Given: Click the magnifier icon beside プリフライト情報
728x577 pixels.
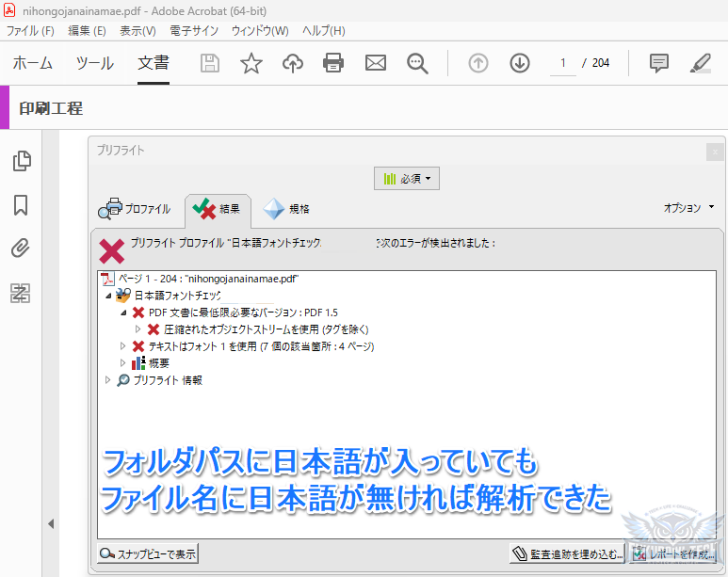Looking at the screenshot, I should [x=123, y=380].
